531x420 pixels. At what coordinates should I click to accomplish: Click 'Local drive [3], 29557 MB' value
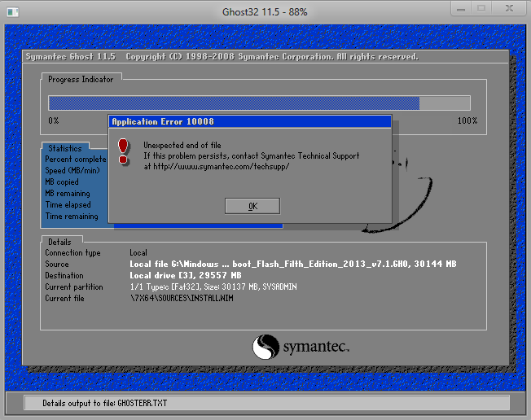coord(186,275)
